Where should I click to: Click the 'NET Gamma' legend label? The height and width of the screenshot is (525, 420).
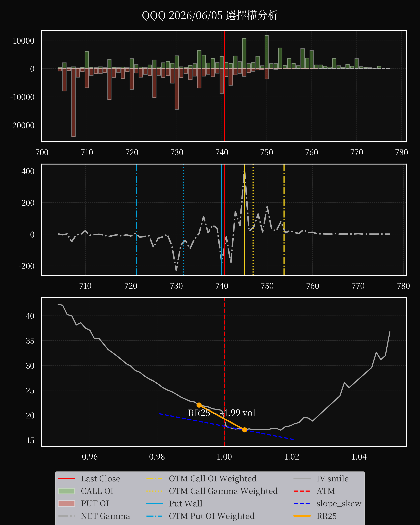click(x=105, y=516)
